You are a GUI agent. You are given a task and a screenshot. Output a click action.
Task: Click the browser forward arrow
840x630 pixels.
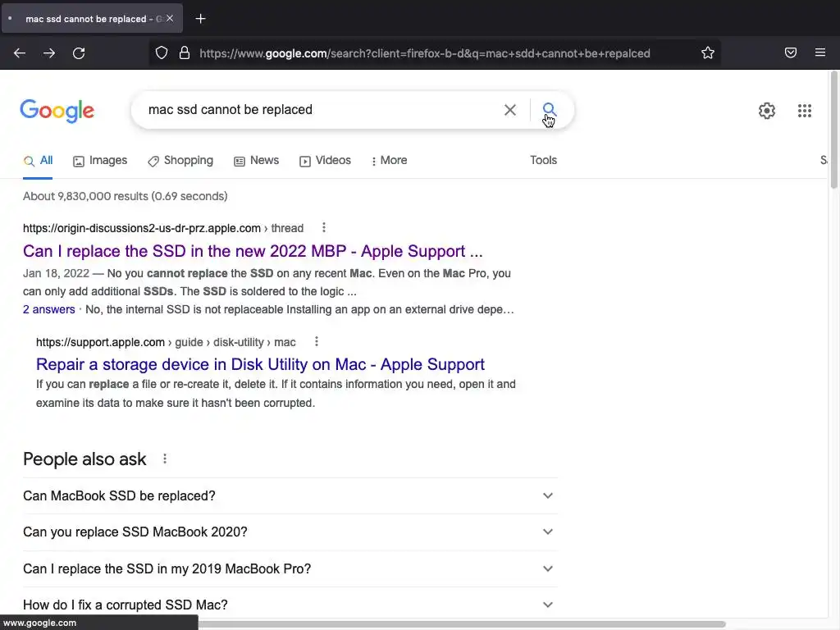49,53
